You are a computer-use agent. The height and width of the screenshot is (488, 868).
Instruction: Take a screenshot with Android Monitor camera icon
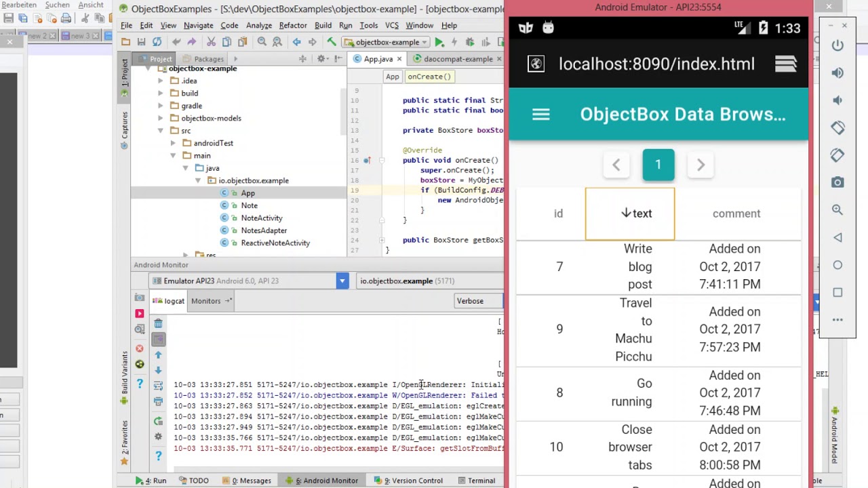[x=139, y=298]
